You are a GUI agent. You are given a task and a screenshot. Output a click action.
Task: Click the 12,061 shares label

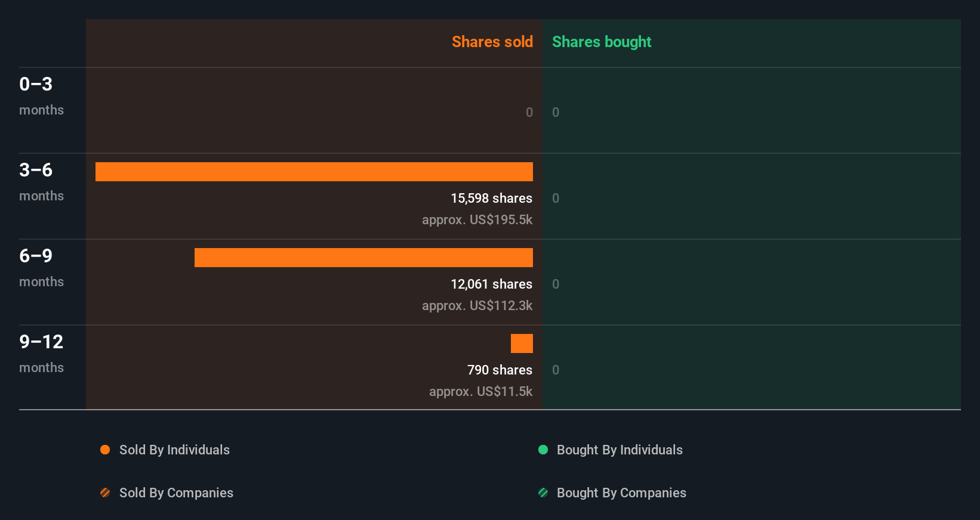[x=491, y=284]
